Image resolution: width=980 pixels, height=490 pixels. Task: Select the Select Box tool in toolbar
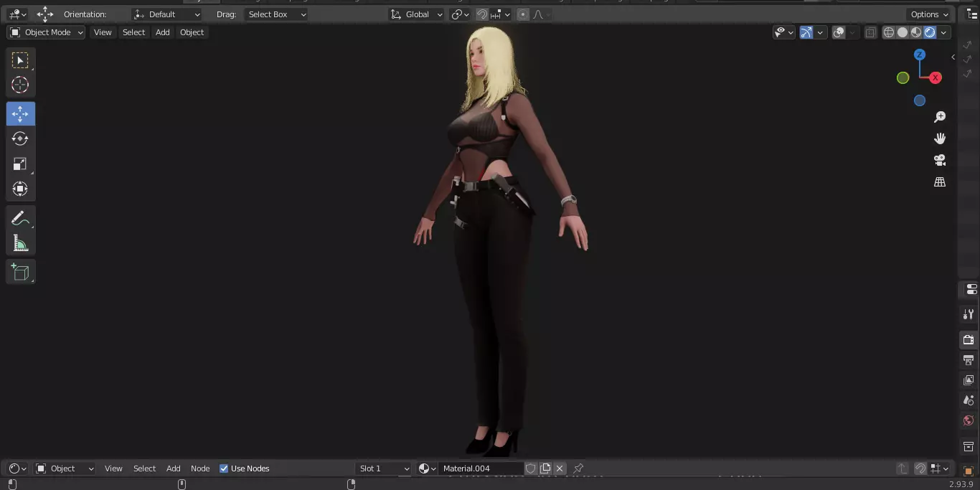click(x=20, y=60)
